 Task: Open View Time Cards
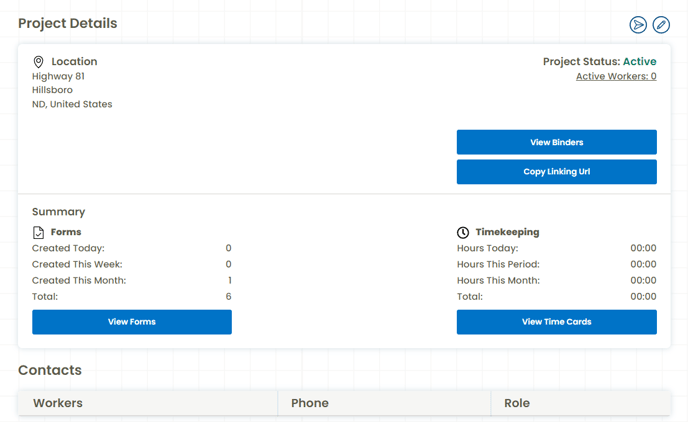(x=556, y=322)
